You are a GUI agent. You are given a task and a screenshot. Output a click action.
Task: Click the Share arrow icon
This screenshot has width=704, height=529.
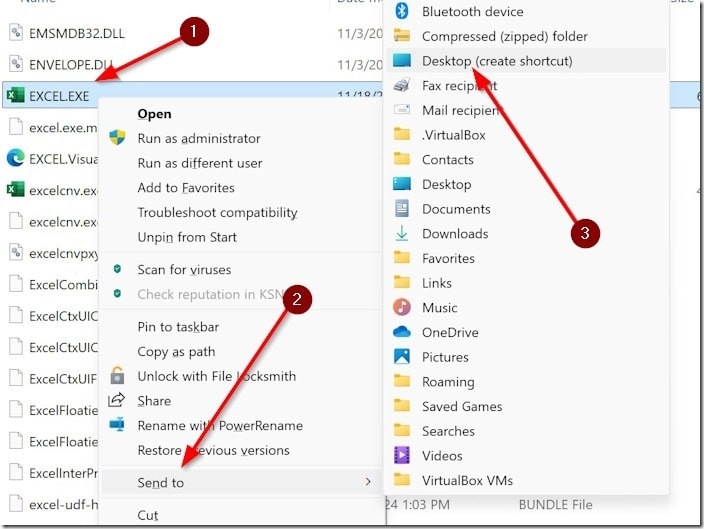pos(117,399)
